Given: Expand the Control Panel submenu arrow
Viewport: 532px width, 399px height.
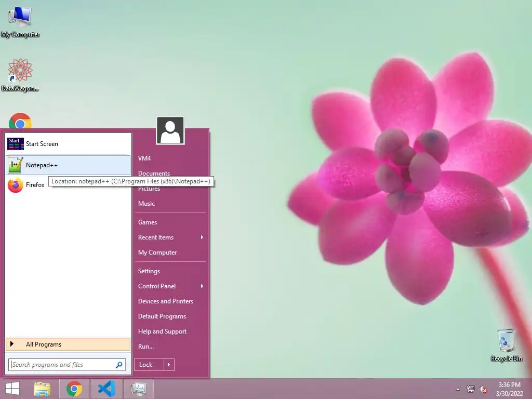Looking at the screenshot, I should [202, 286].
